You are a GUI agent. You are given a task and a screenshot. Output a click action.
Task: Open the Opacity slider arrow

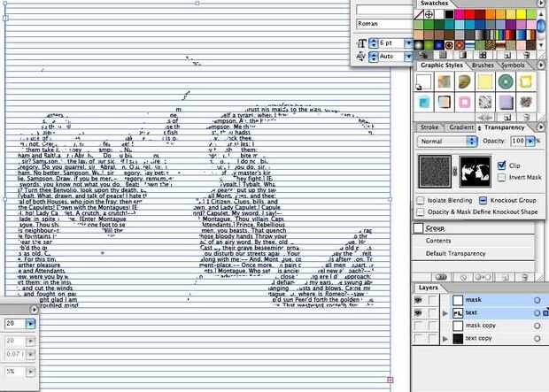[530, 141]
